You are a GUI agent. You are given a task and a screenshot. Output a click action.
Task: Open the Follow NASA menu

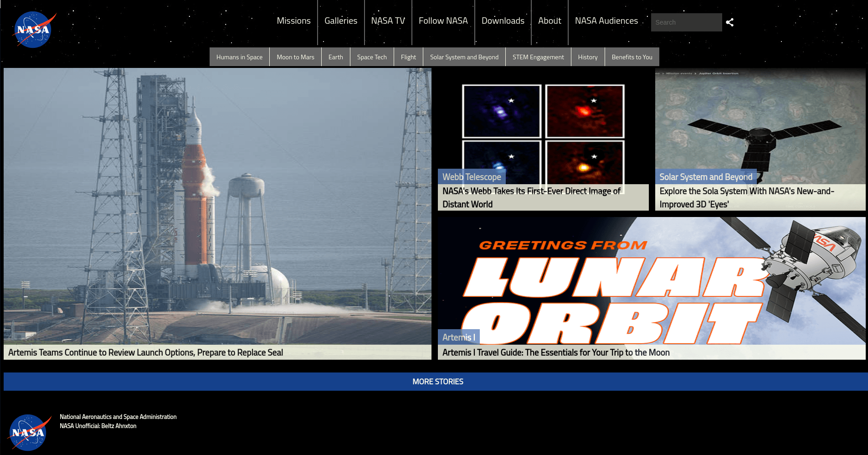443,21
